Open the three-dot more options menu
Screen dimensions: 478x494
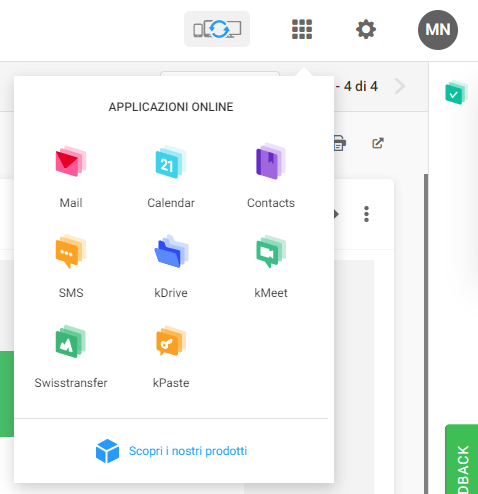coord(366,214)
